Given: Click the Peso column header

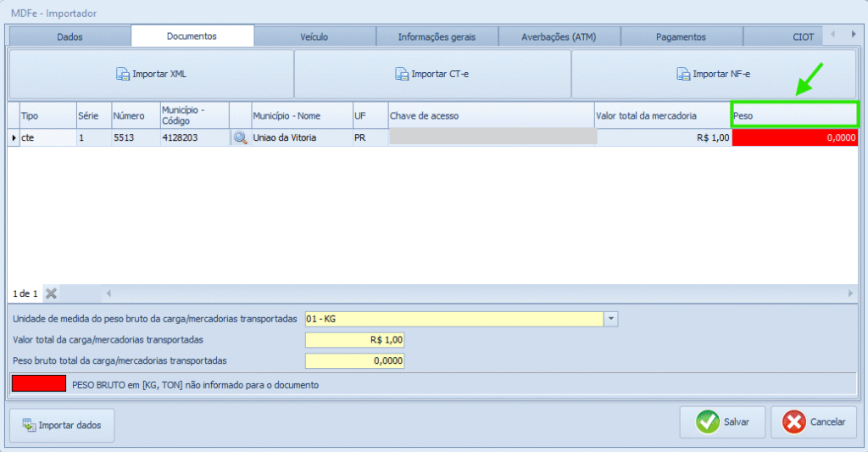Looking at the screenshot, I should click(x=794, y=115).
